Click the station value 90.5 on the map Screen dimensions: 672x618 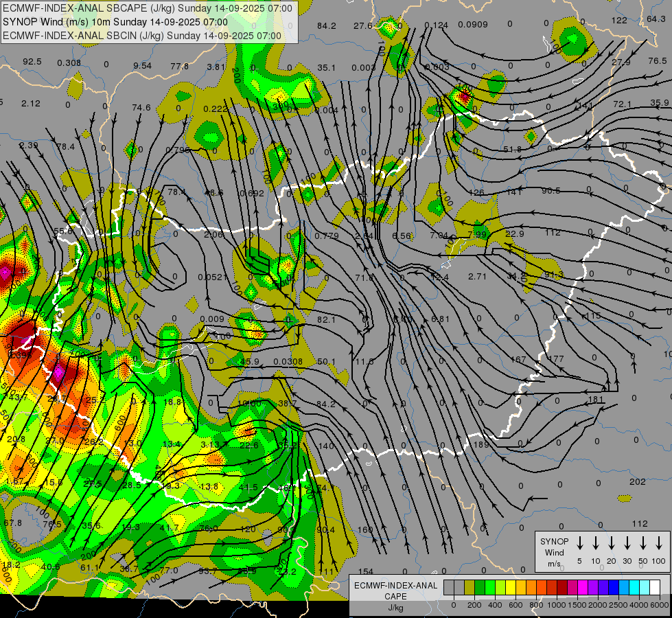pos(551,190)
